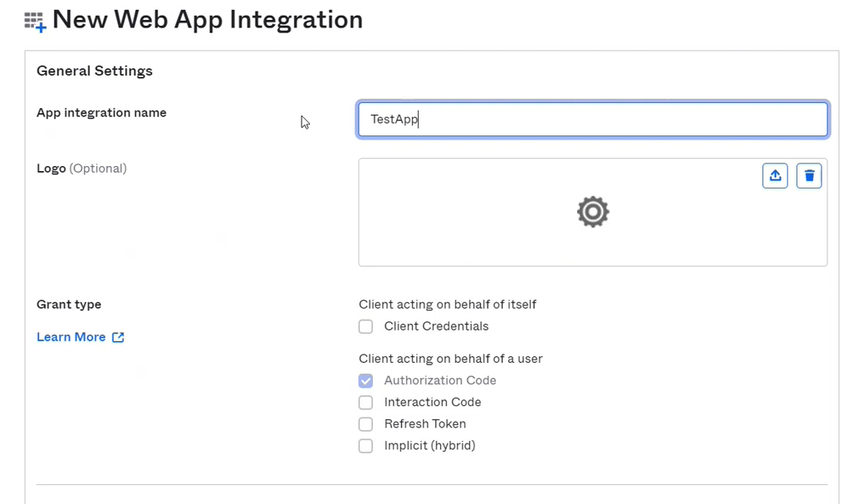This screenshot has height=504, width=858.
Task: Enable the Refresh Token checkbox
Action: [365, 424]
